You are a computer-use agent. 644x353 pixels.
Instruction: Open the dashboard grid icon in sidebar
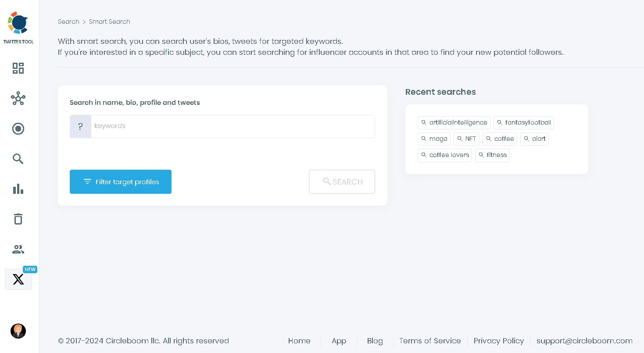click(18, 68)
